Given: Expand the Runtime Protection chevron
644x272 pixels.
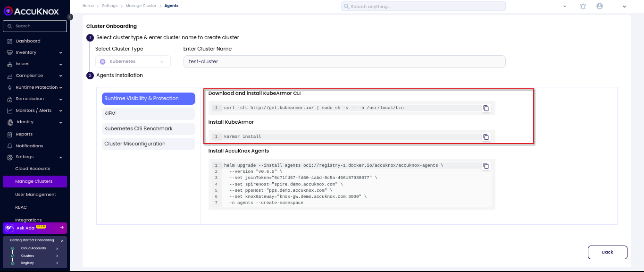Looking at the screenshot, I should click(x=61, y=87).
